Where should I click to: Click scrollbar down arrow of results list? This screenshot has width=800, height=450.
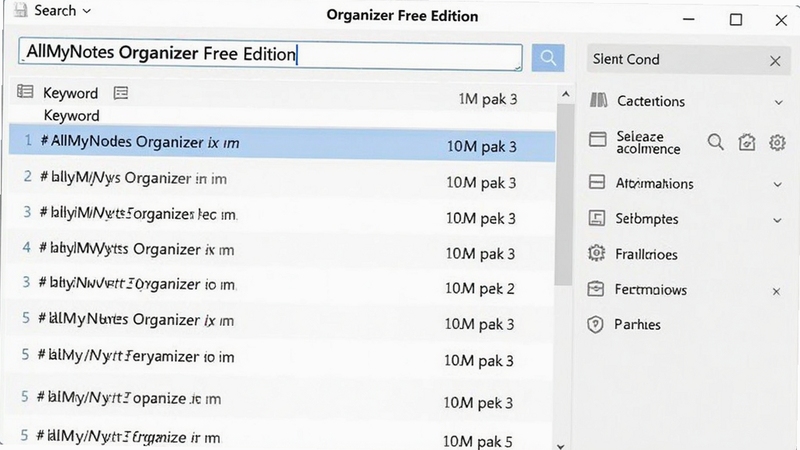point(561,446)
